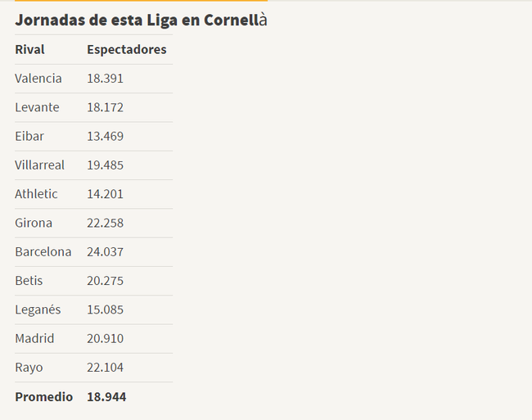This screenshot has width=532, height=420.
Task: Click the Madrid attendance value 20.910
Action: click(x=106, y=339)
